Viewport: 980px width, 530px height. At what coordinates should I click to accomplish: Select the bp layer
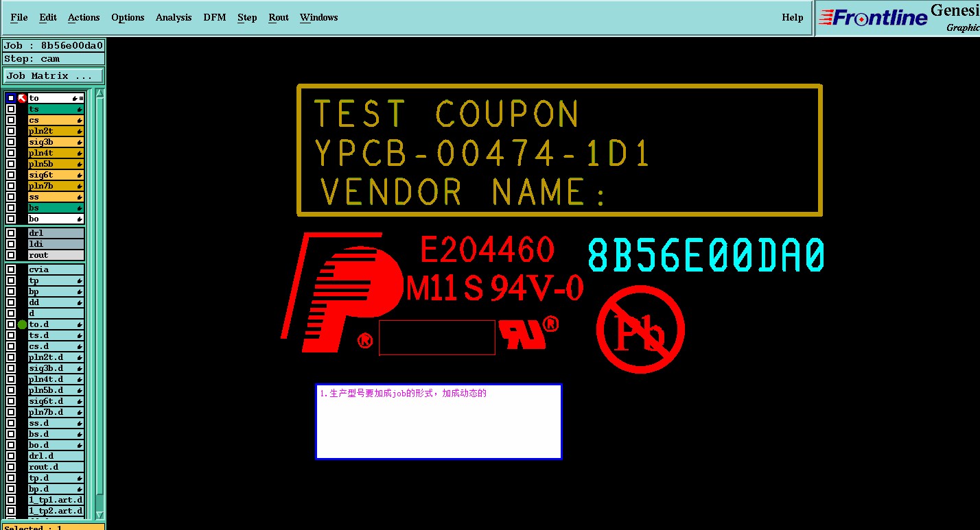click(x=56, y=291)
